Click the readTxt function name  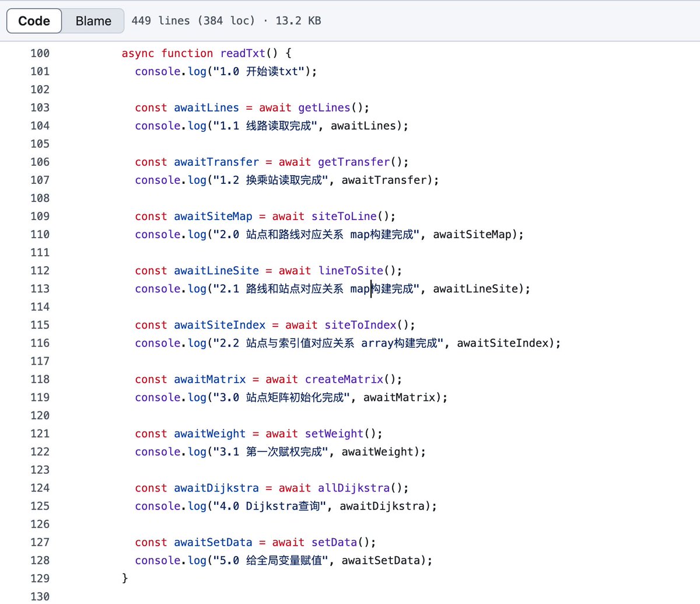click(x=243, y=53)
